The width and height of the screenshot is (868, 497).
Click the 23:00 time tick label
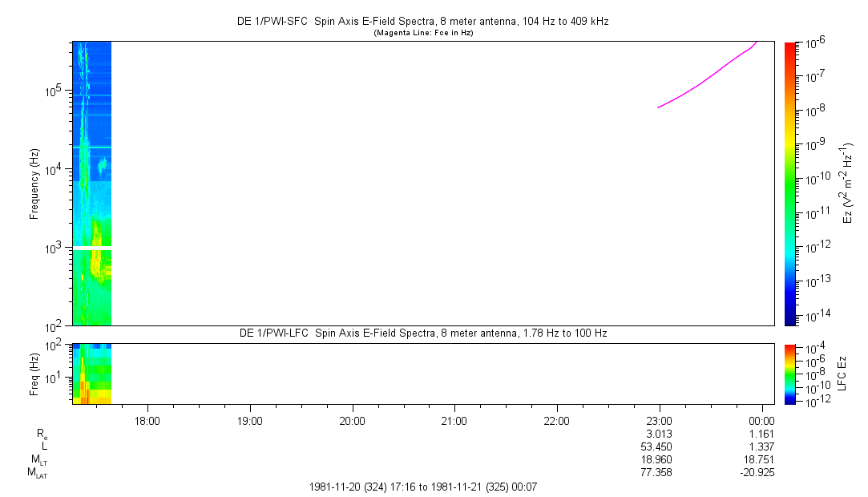[659, 421]
